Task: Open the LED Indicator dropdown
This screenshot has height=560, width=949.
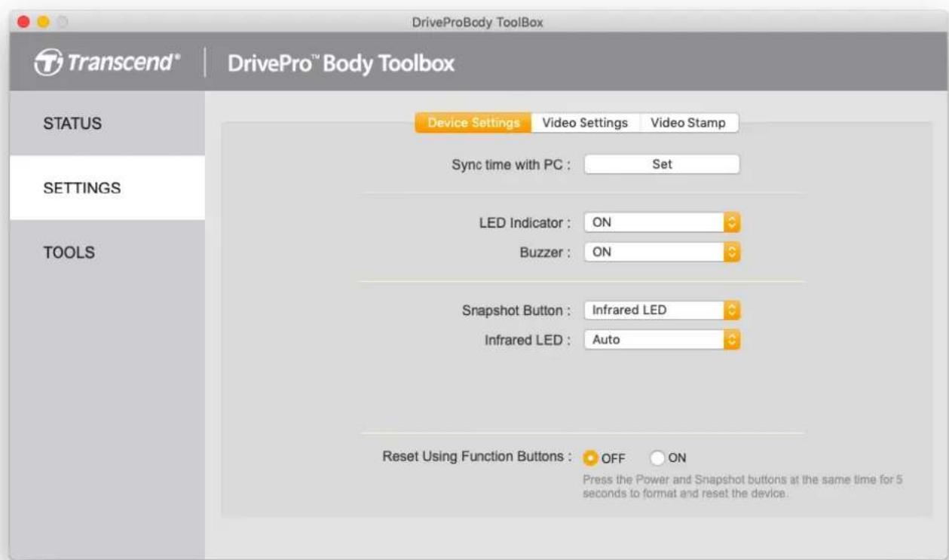Action: click(x=663, y=222)
